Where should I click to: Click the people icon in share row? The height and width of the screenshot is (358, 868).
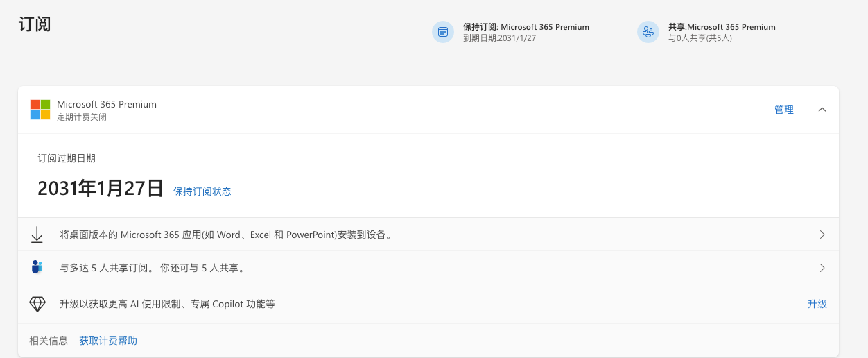(37, 267)
